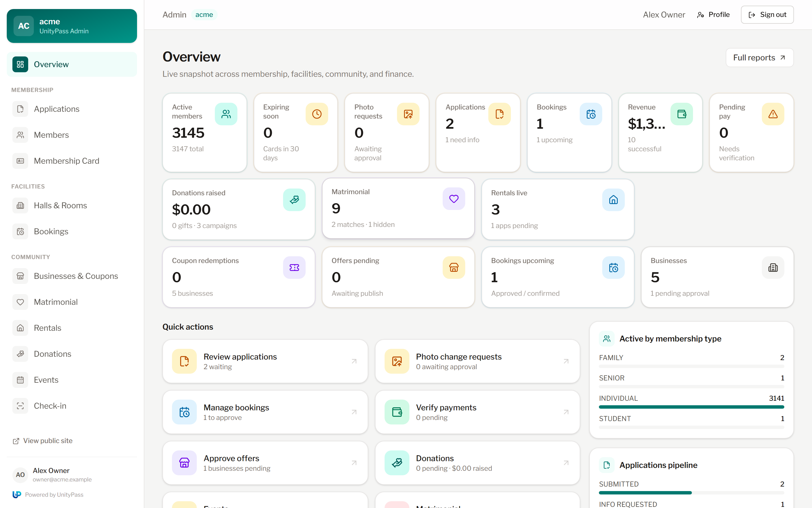Click the acme AC logo badge
The width and height of the screenshot is (812, 508).
[x=23, y=26]
